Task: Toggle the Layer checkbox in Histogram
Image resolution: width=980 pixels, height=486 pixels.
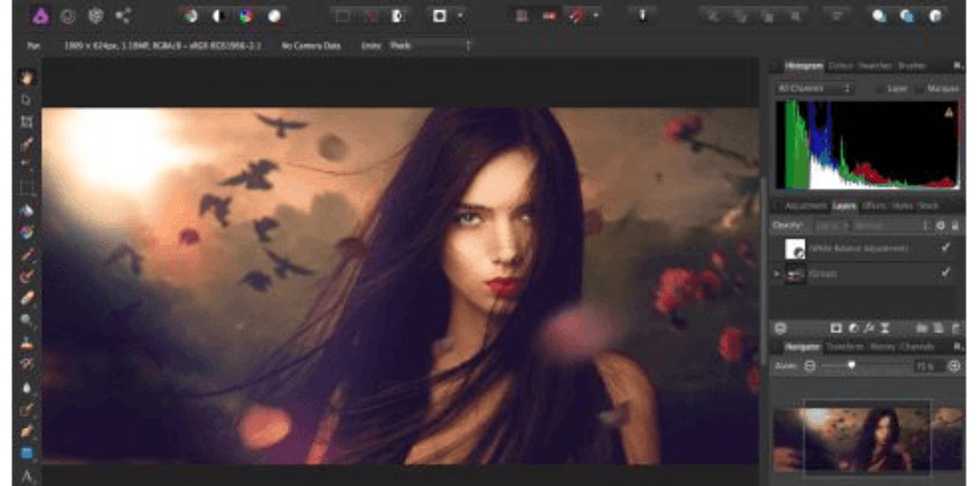Action: point(878,89)
